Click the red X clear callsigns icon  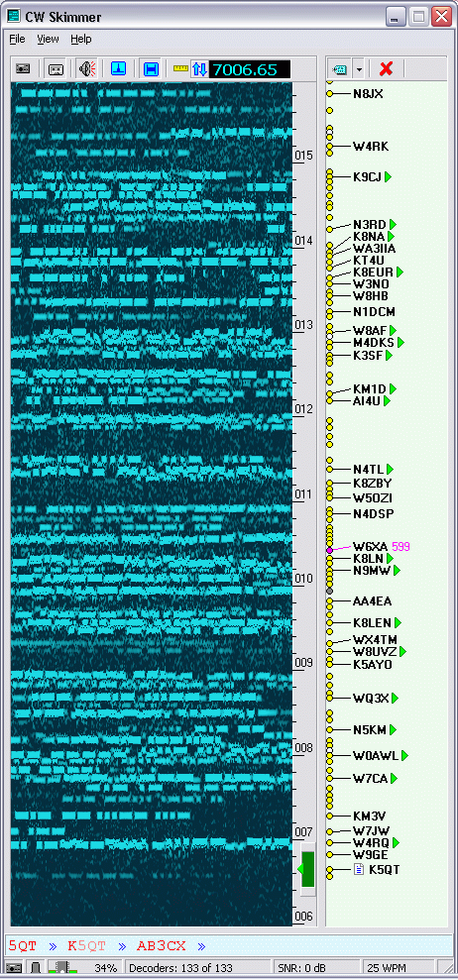(386, 68)
